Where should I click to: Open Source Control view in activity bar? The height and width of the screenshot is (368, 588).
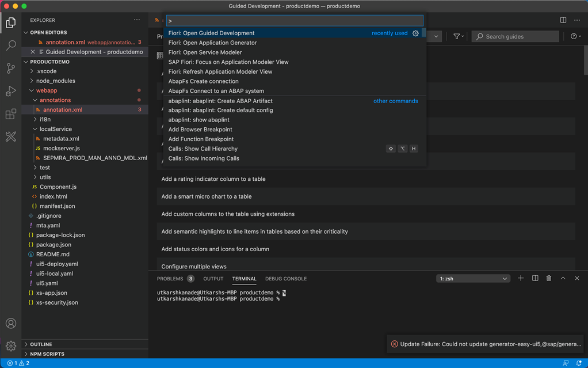pyautogui.click(x=11, y=69)
